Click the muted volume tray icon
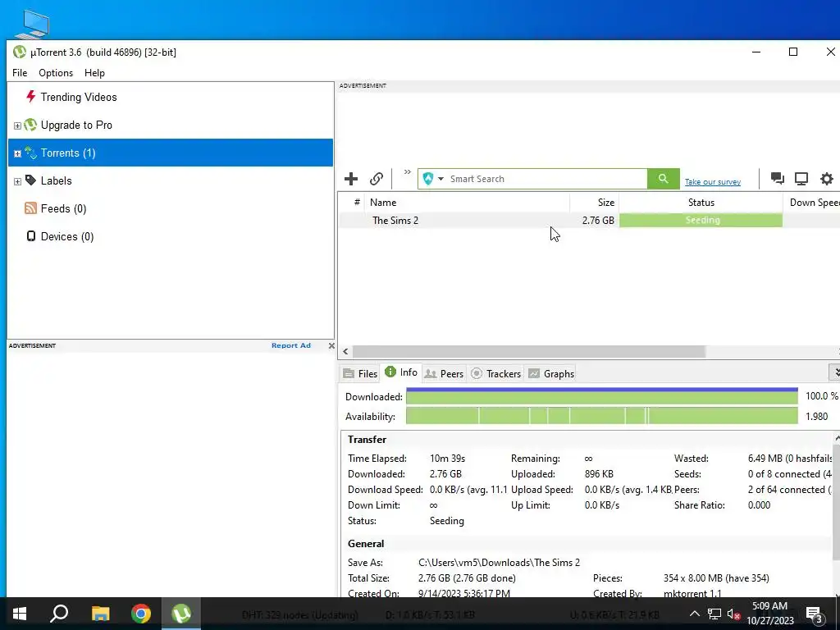This screenshot has height=630, width=840. click(x=733, y=614)
